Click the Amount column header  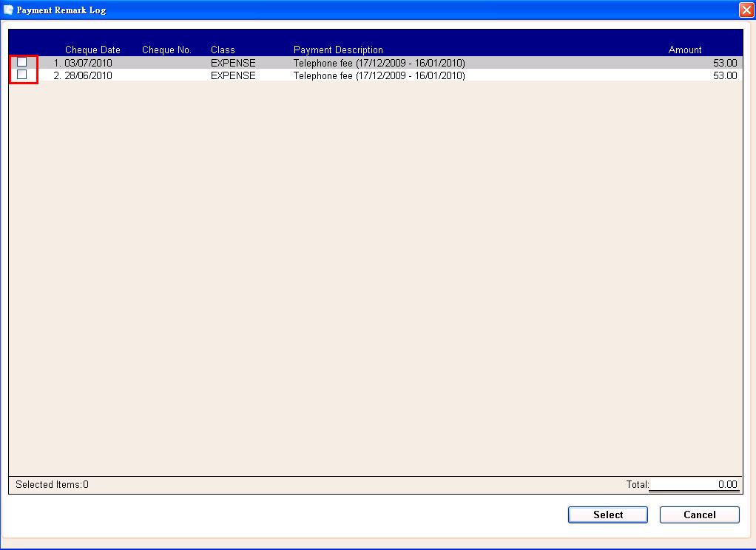coord(685,50)
